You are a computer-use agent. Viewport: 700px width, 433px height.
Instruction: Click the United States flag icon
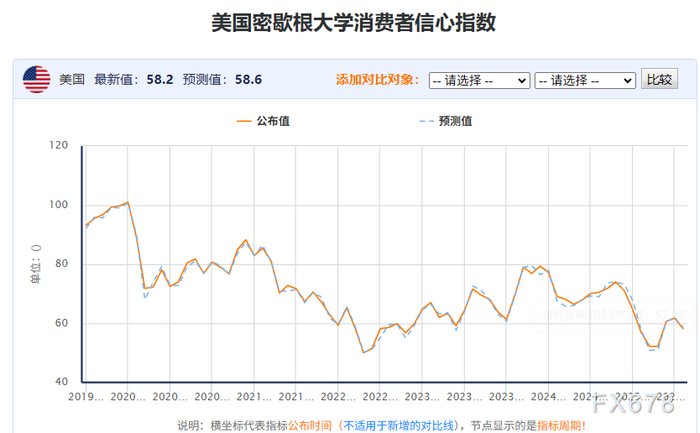pos(37,79)
